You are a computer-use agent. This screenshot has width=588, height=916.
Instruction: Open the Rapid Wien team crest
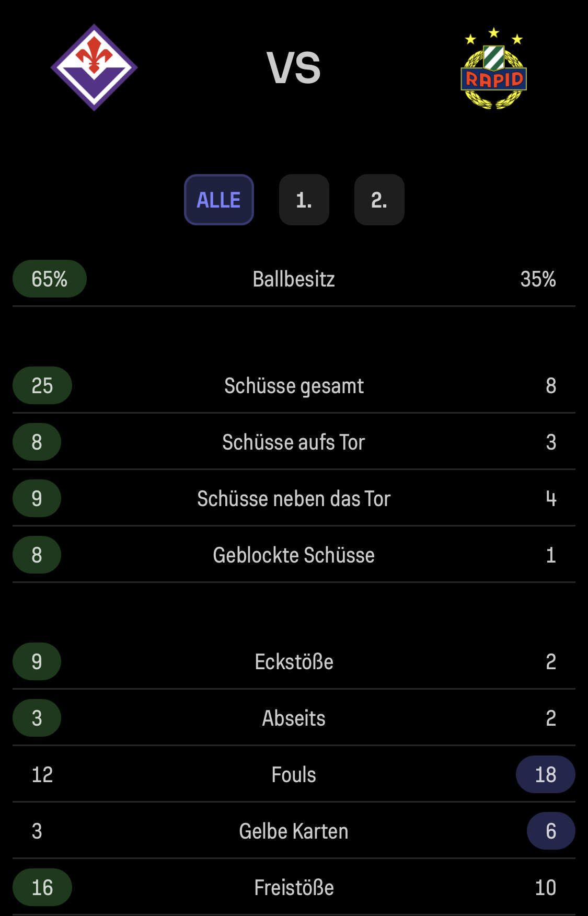click(x=493, y=68)
